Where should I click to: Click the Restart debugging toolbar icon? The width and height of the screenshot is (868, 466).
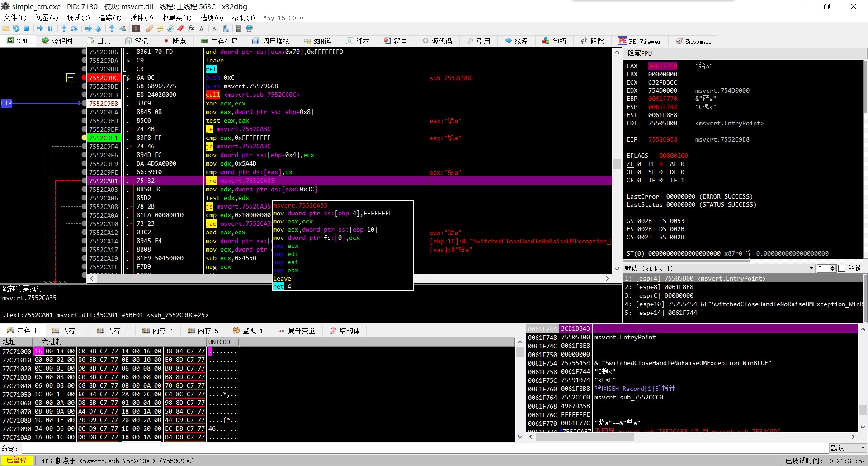(16, 29)
